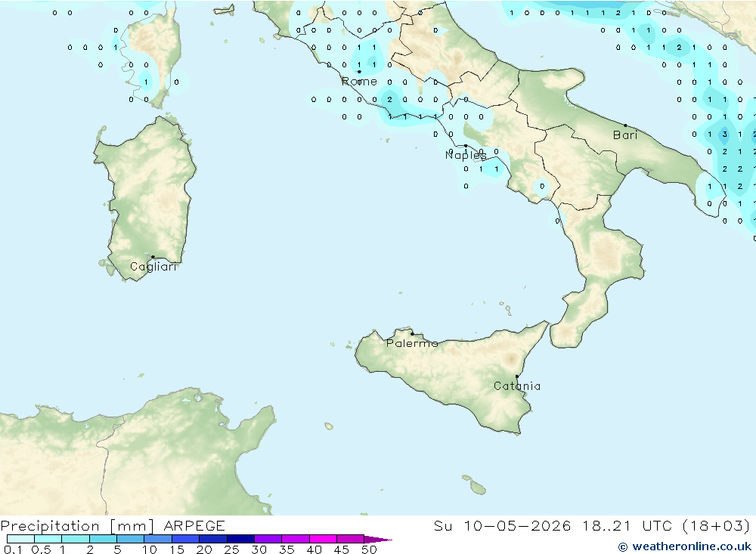Screen dimensions: 756x554
Task: Select the 25–30 mm dark blue legend swatch
Action: coord(240,539)
